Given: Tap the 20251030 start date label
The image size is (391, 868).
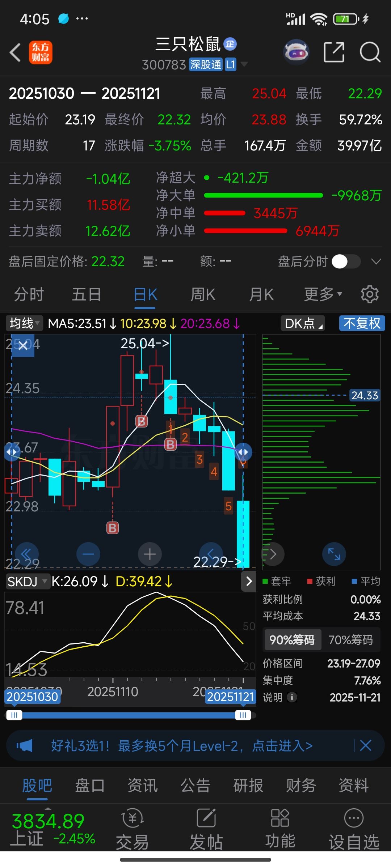Looking at the screenshot, I should (x=32, y=697).
